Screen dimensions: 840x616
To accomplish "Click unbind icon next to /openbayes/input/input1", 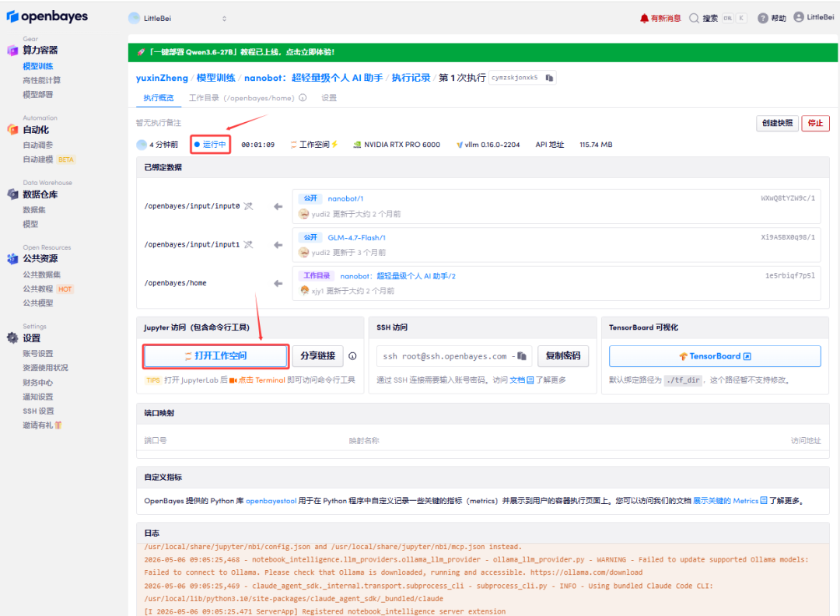I will (x=248, y=245).
